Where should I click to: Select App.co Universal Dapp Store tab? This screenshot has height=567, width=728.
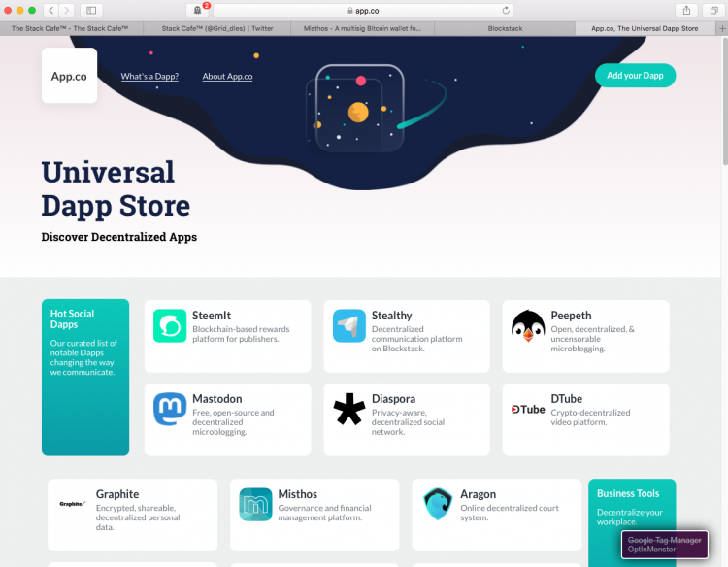pyautogui.click(x=645, y=28)
